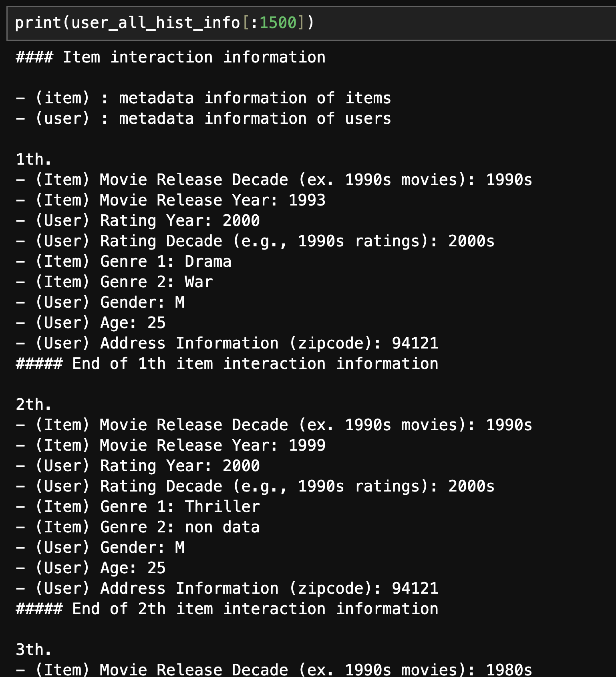Viewport: 616px width, 677px height.
Task: Click the '2th.' entry label
Action: tap(34, 405)
